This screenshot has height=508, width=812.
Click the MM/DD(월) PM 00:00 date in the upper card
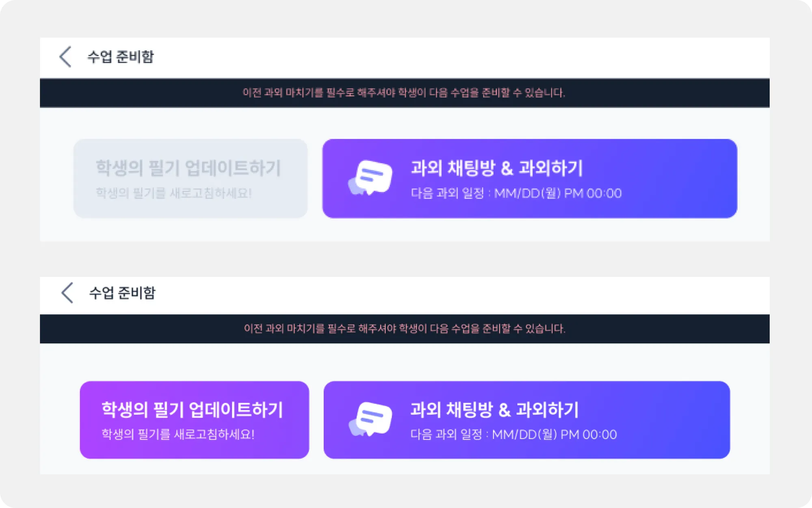click(x=558, y=193)
